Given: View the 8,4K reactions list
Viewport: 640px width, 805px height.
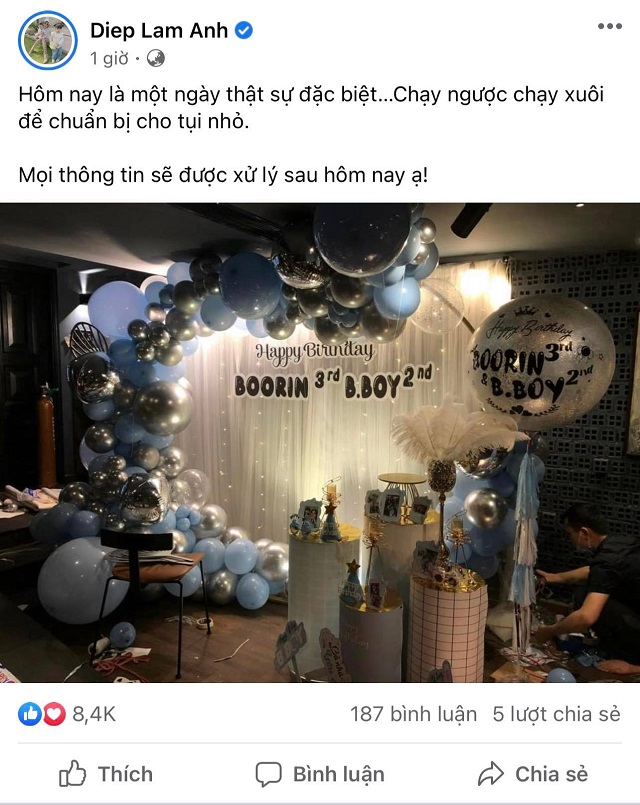Looking at the screenshot, I should [94, 714].
